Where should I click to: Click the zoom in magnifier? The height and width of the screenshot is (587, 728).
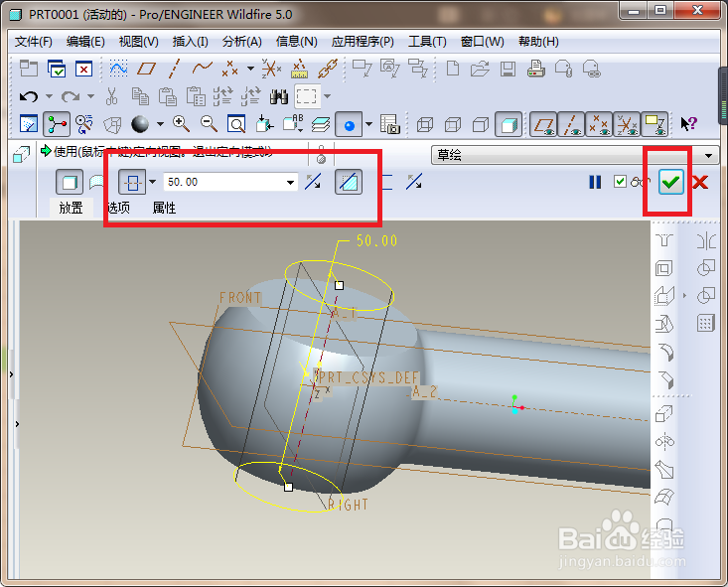click(181, 124)
